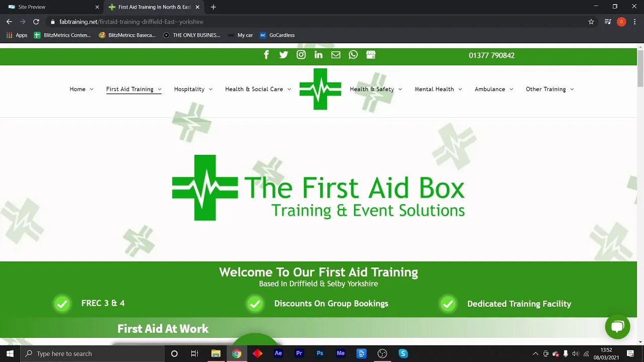Select First Aid Training browser tab
Viewport: 644px width, 362px height.
point(154,7)
